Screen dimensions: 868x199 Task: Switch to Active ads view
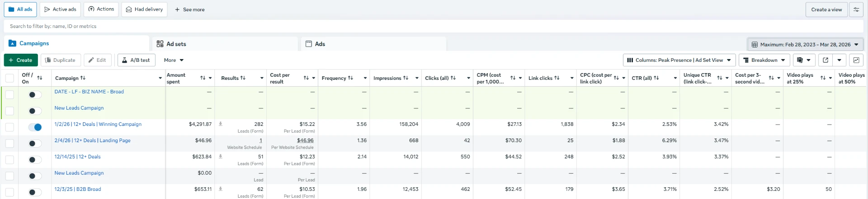tap(60, 9)
